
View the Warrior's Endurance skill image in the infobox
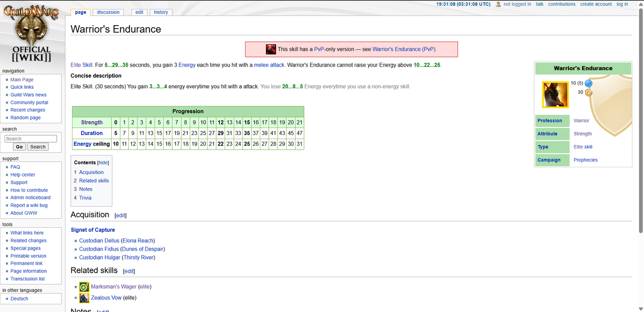pyautogui.click(x=555, y=94)
